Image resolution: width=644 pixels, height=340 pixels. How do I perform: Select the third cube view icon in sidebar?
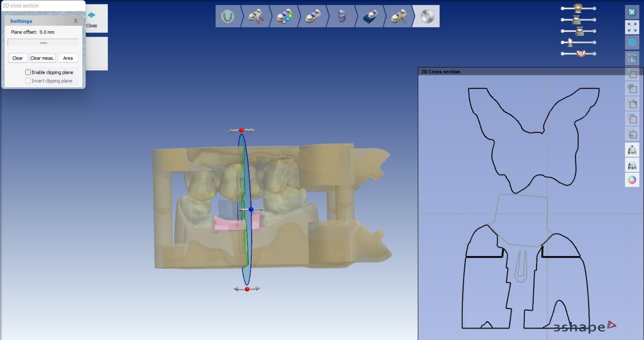[632, 89]
